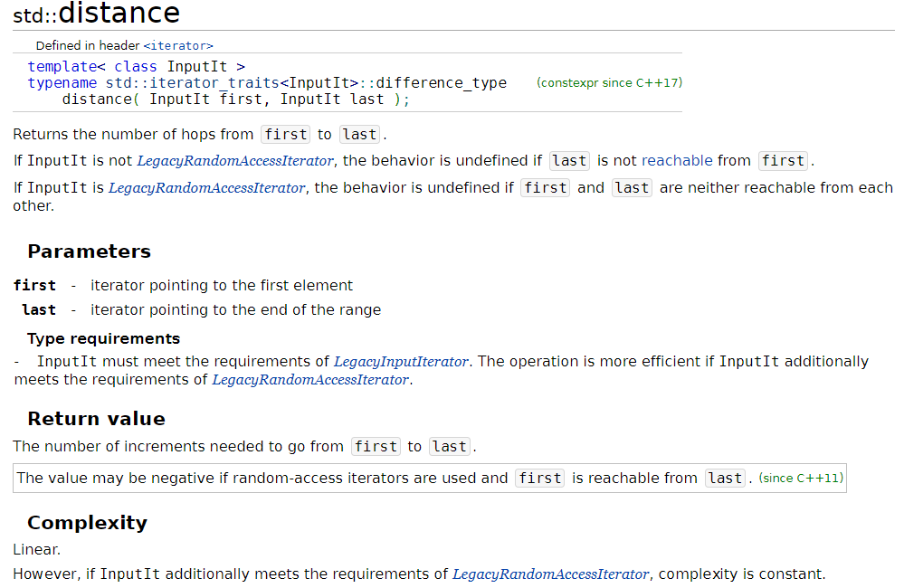Viewport: 904px width, 588px height.
Task: Click '(constexpr since C++17)' annotation
Action: [x=609, y=82]
